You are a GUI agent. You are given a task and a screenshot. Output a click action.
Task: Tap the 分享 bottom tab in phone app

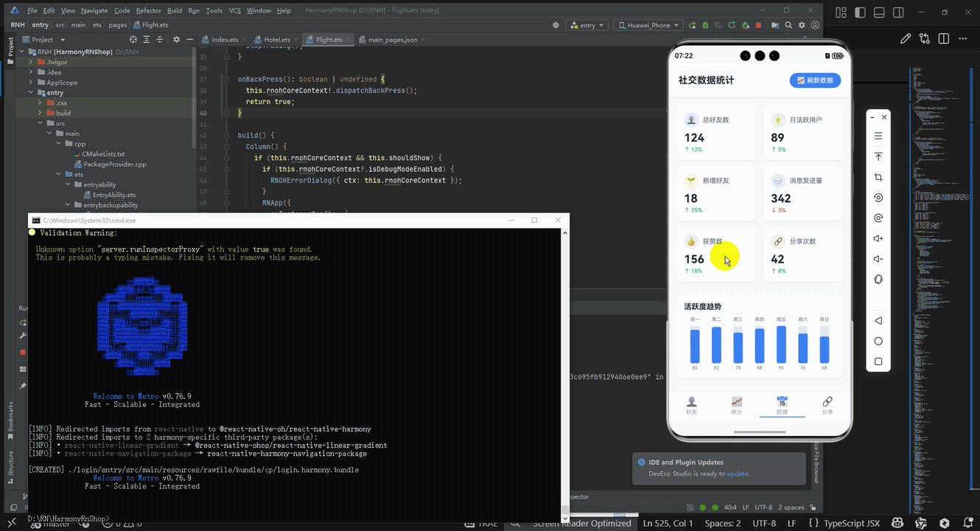[827, 406]
